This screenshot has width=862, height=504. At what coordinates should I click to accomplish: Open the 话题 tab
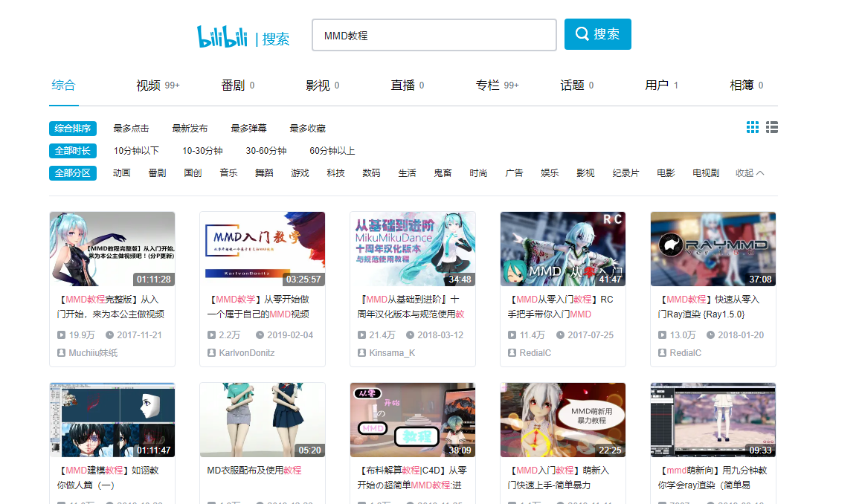(576, 85)
